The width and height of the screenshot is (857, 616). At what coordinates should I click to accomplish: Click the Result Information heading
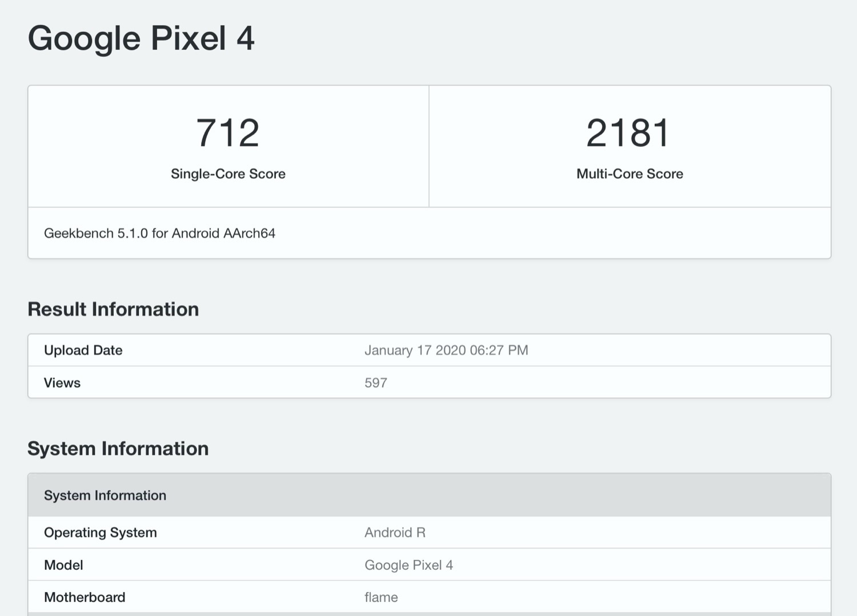(113, 309)
